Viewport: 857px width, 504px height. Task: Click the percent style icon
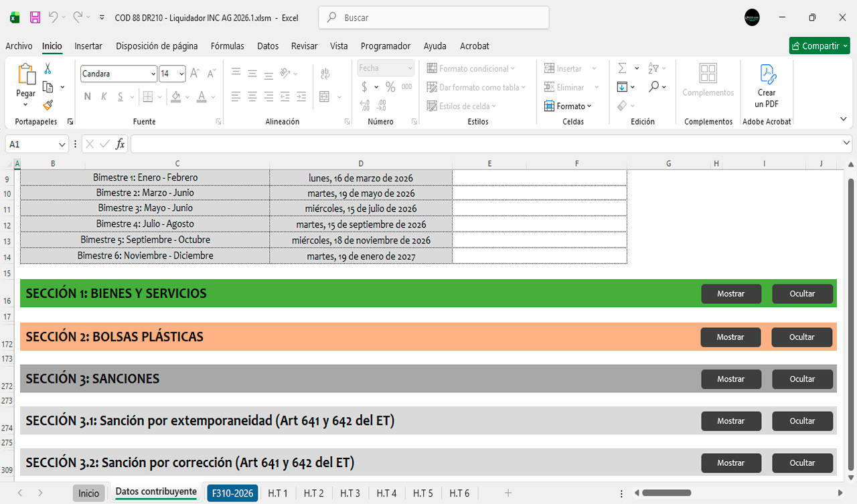[390, 87]
